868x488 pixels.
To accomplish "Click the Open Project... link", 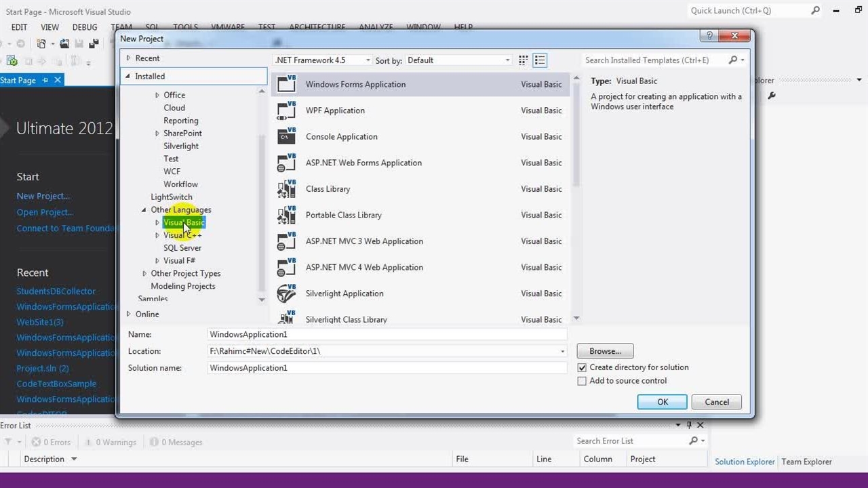I will [45, 212].
